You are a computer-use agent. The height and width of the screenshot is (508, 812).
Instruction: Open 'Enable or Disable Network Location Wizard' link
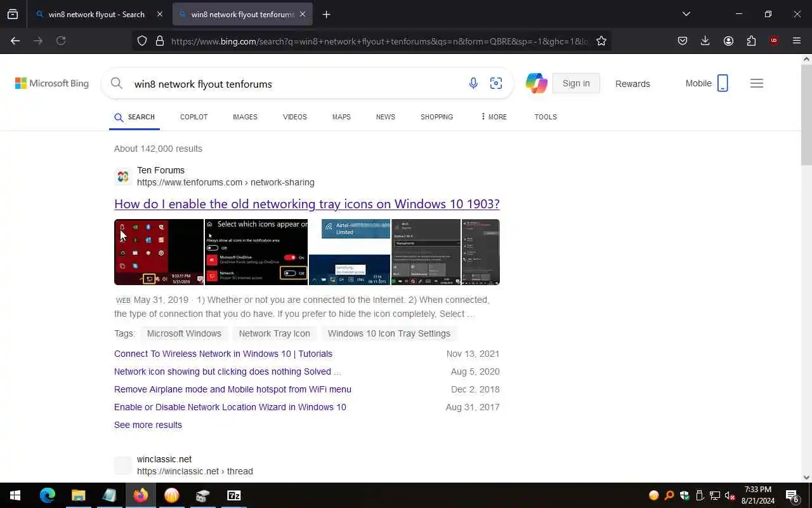point(230,407)
